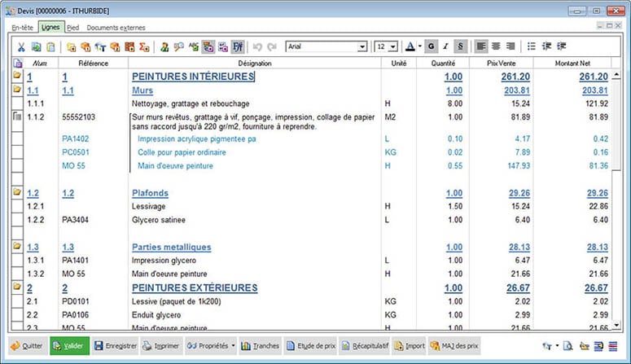Click the 'Montant Net' column header
Viewport: 631px width, 364px height.
coord(572,64)
